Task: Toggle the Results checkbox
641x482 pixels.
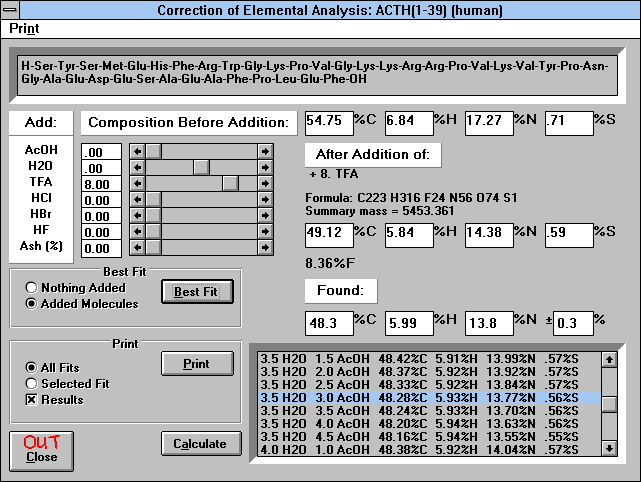Action: pyautogui.click(x=54, y=399)
